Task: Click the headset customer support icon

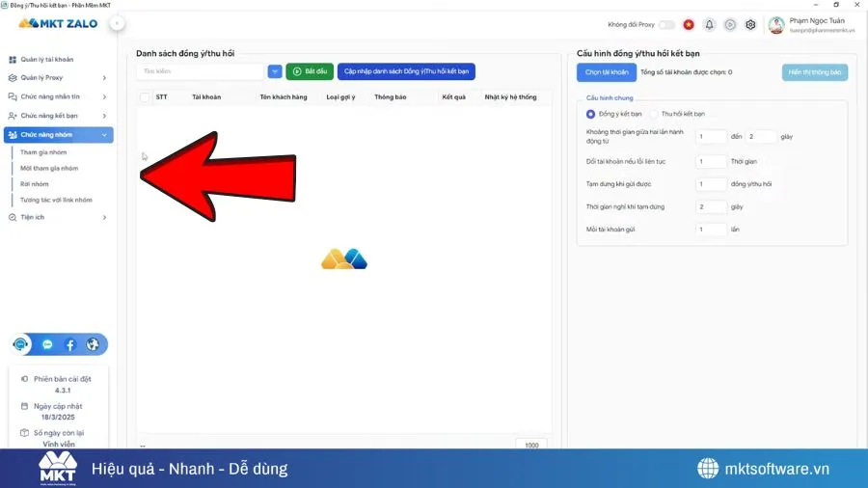Action: (21, 344)
